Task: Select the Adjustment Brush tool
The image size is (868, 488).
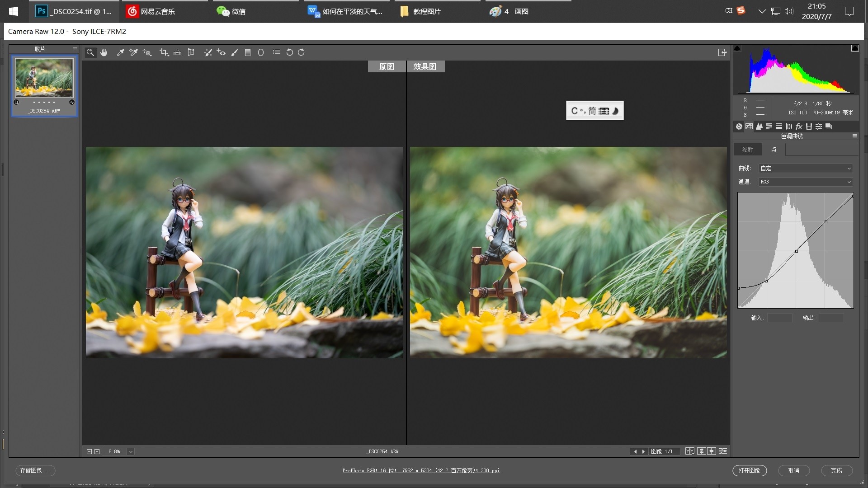Action: (x=235, y=52)
